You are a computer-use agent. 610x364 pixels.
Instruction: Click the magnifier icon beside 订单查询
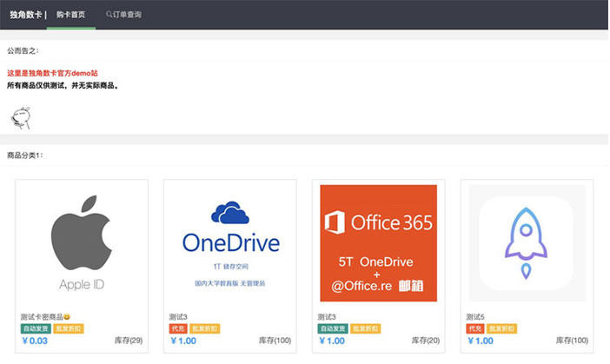[x=109, y=15]
